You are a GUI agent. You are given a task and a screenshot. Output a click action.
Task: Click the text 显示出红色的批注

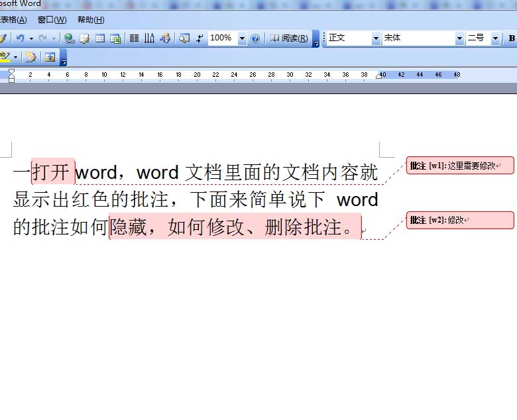coord(91,199)
